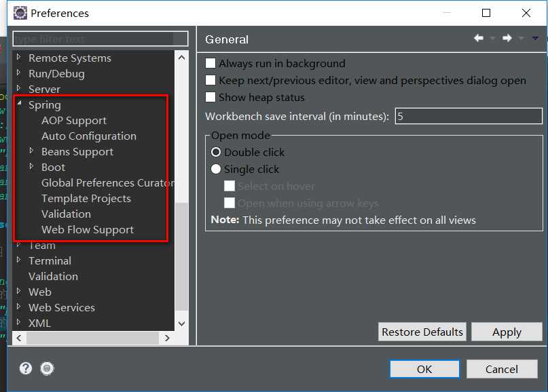
Task: Expand the Boot node
Action: coord(31,165)
